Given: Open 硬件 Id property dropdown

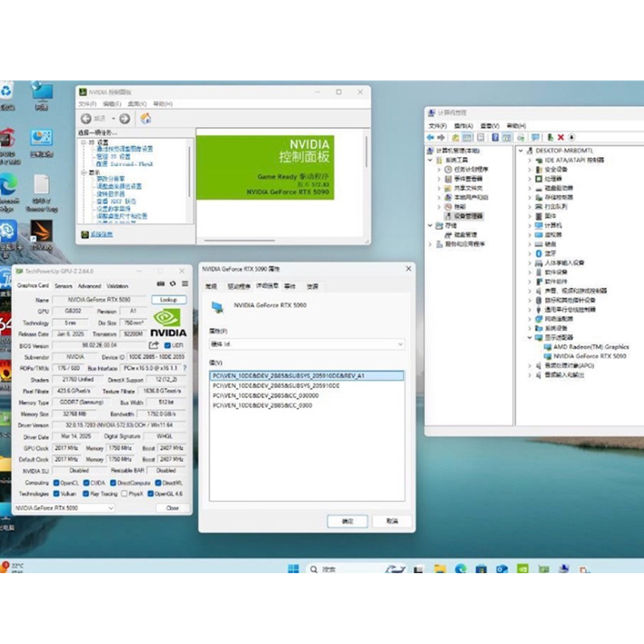Looking at the screenshot, I should pyautogui.click(x=307, y=345).
